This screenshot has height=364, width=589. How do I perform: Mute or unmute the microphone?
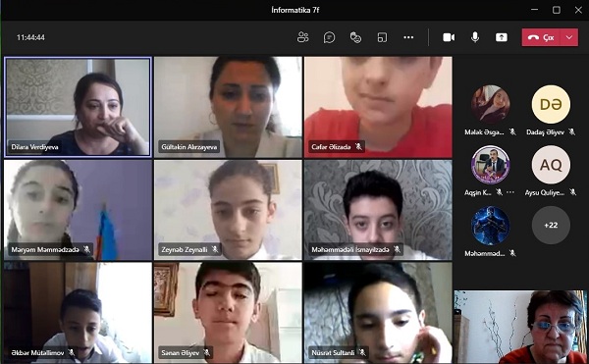click(x=475, y=37)
